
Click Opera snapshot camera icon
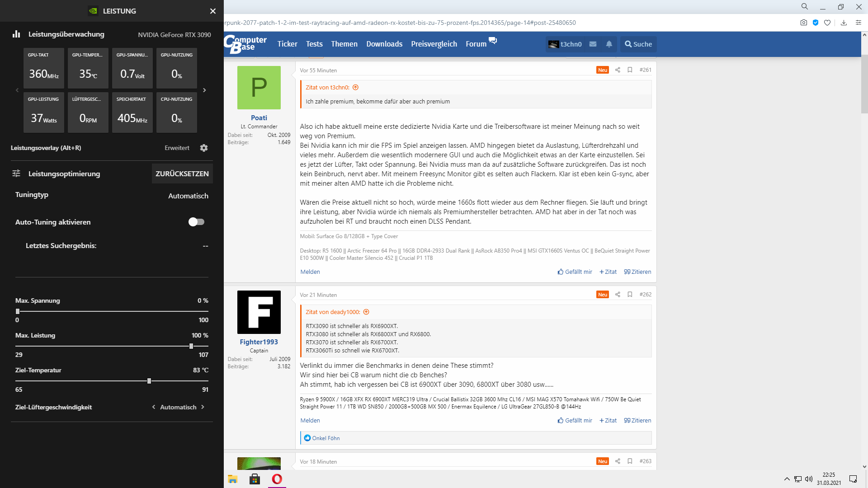click(x=803, y=23)
